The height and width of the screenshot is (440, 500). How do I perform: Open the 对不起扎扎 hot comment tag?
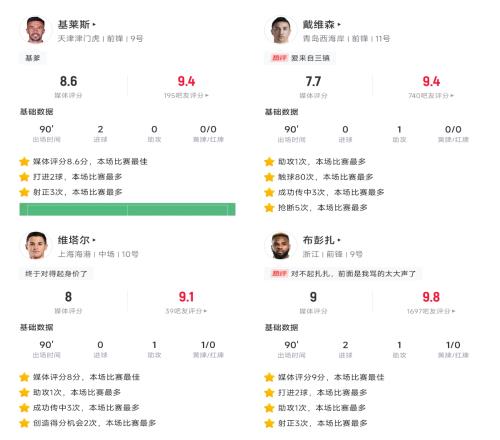pos(343,274)
